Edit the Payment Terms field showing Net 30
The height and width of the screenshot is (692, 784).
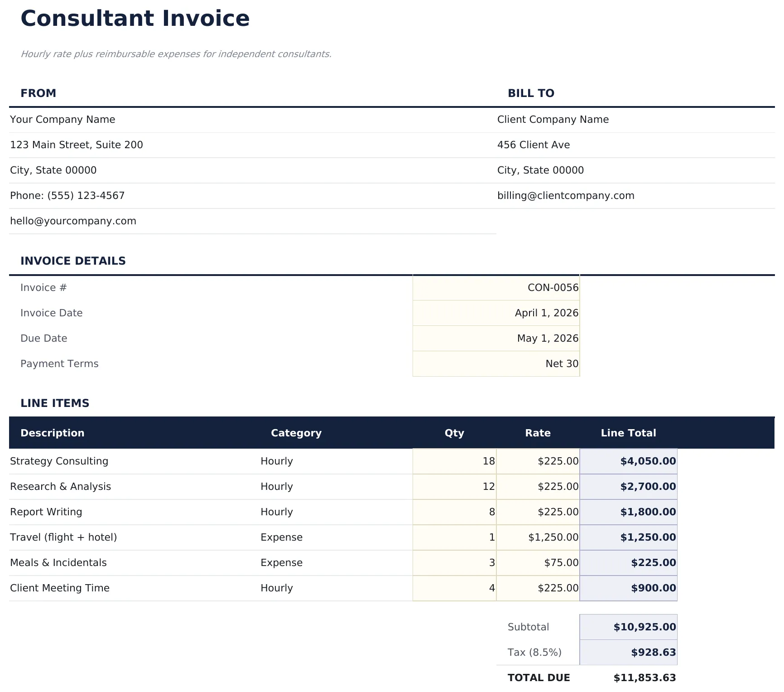click(496, 363)
